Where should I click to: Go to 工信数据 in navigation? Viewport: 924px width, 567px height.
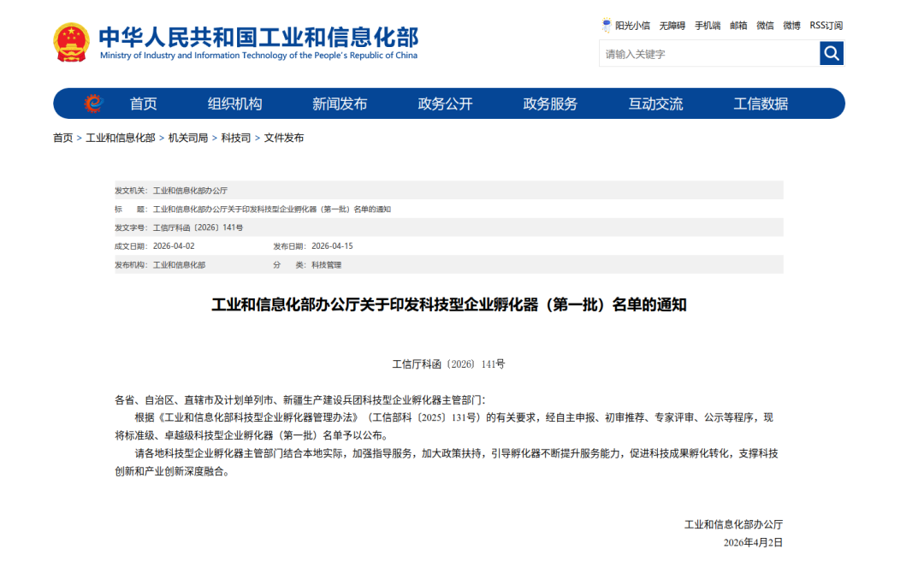coord(761,103)
